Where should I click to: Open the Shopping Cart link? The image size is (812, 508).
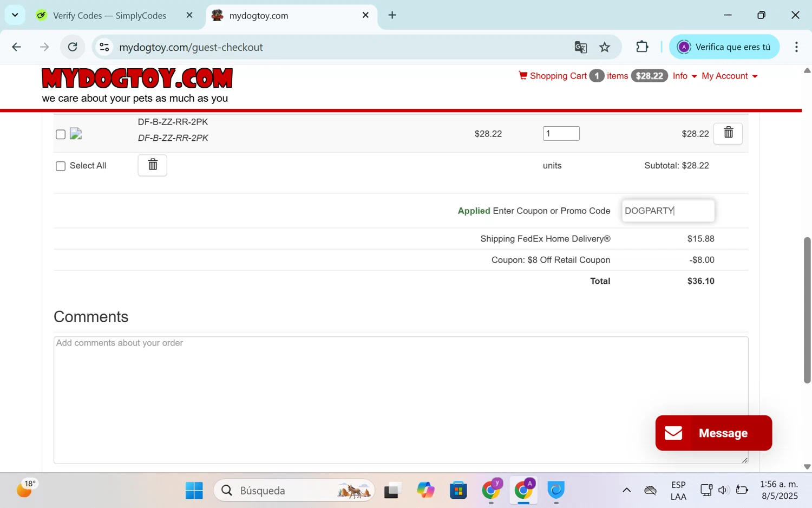pos(558,76)
